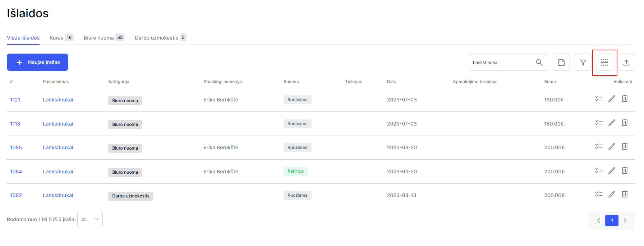This screenshot has height=246, width=644.
Task: Open record number 1082 link
Action: (16, 195)
